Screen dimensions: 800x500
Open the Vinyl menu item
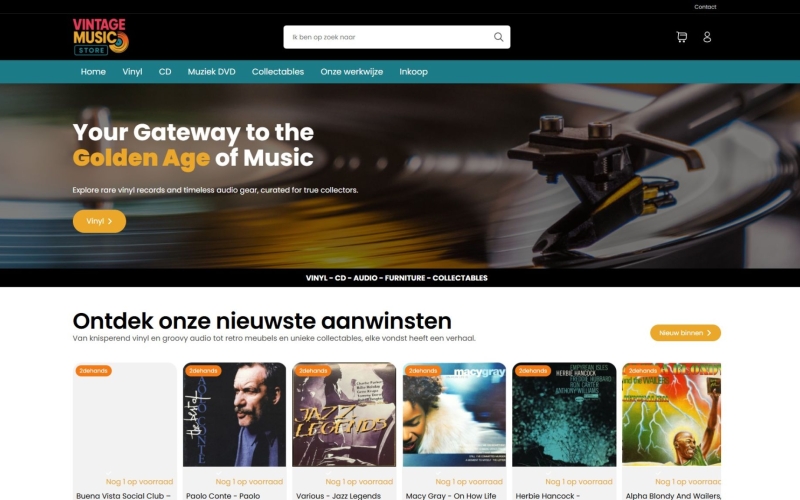point(132,72)
